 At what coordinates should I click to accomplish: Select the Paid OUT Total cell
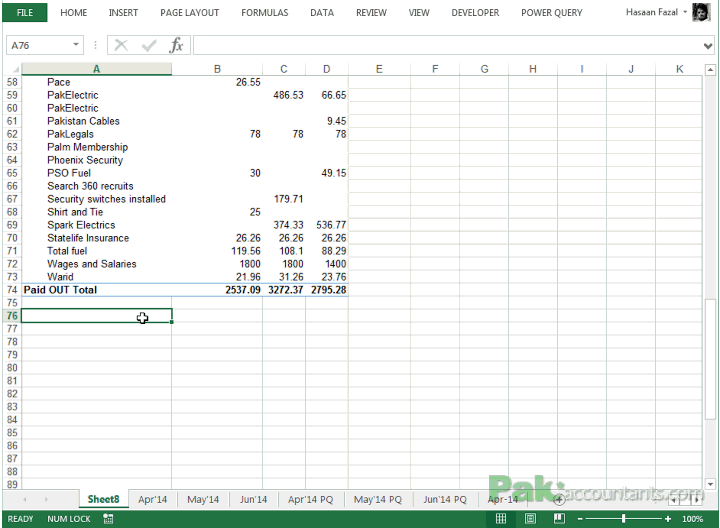click(x=96, y=290)
